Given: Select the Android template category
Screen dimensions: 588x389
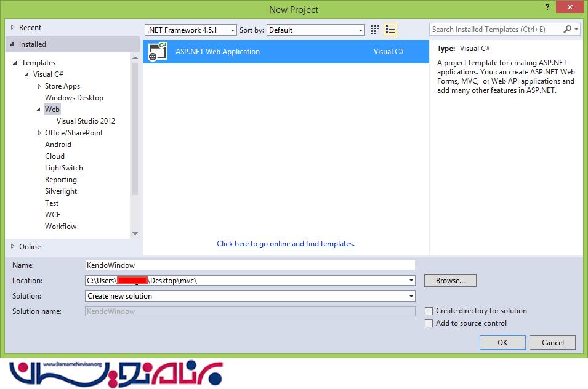Looking at the screenshot, I should pyautogui.click(x=58, y=145).
